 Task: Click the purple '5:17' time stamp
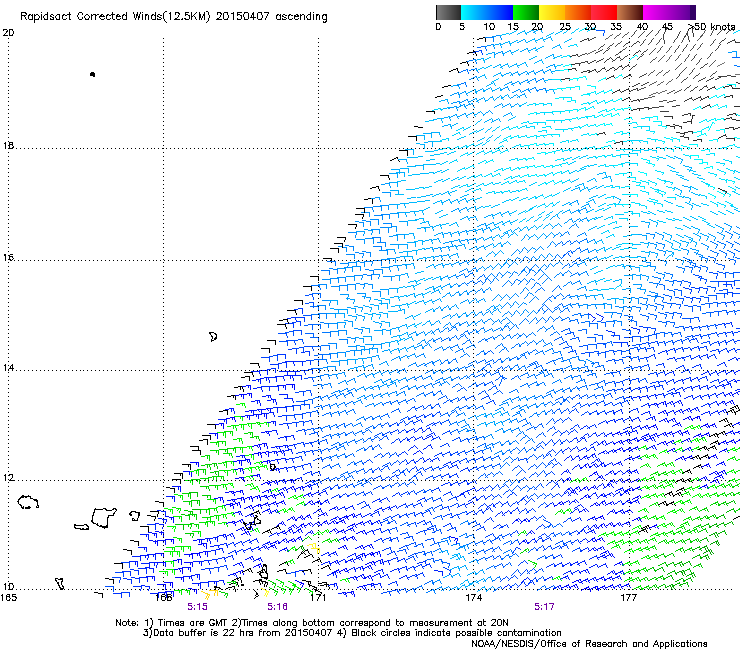(x=544, y=607)
